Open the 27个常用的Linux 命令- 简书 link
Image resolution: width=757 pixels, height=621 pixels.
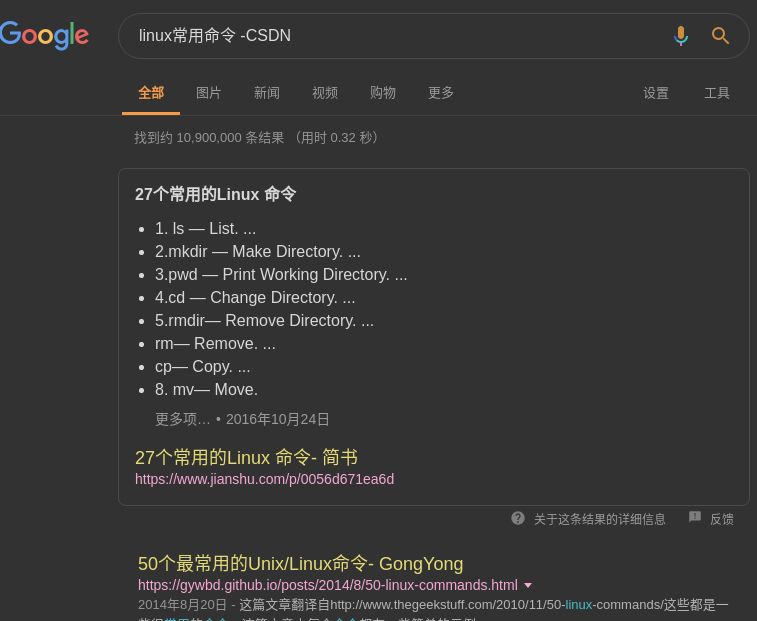tap(246, 457)
